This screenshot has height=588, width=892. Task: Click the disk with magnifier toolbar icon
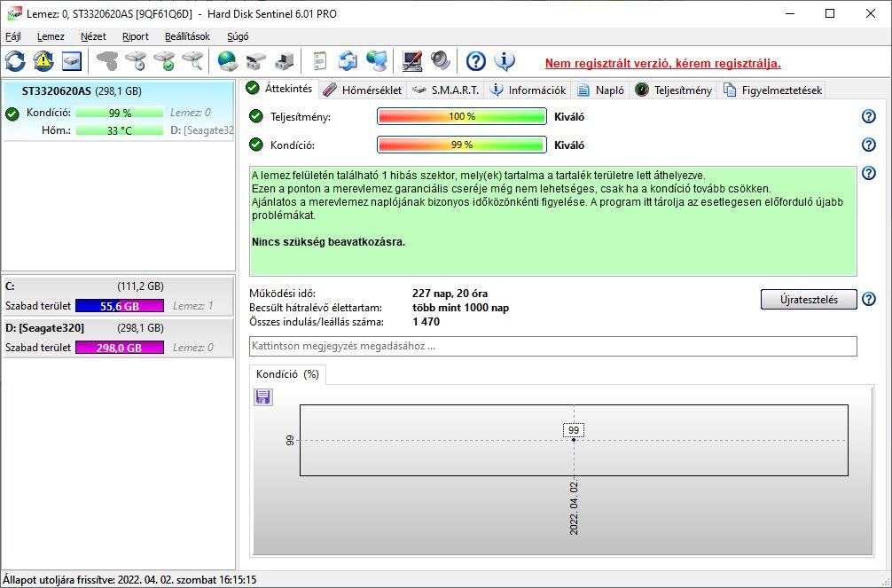tap(192, 61)
